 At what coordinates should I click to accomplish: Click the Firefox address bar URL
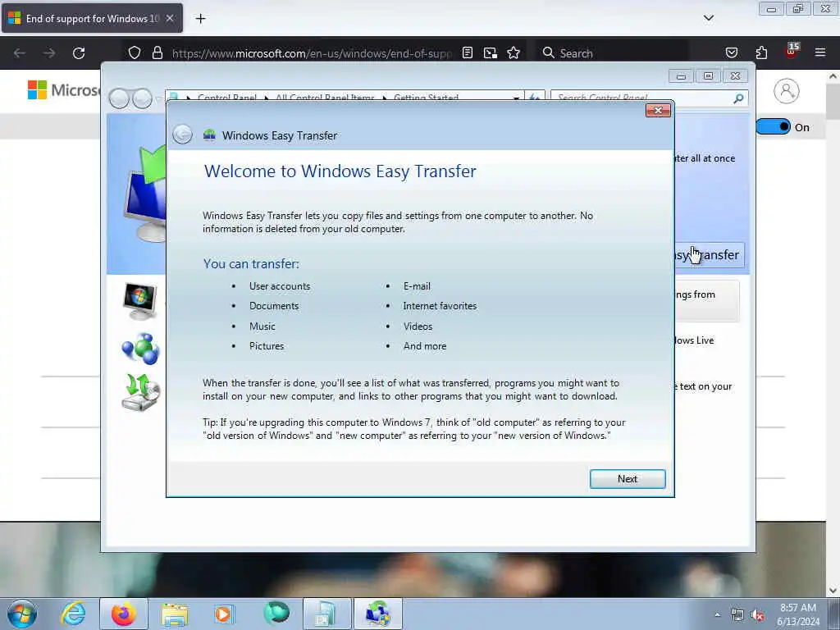[311, 53]
